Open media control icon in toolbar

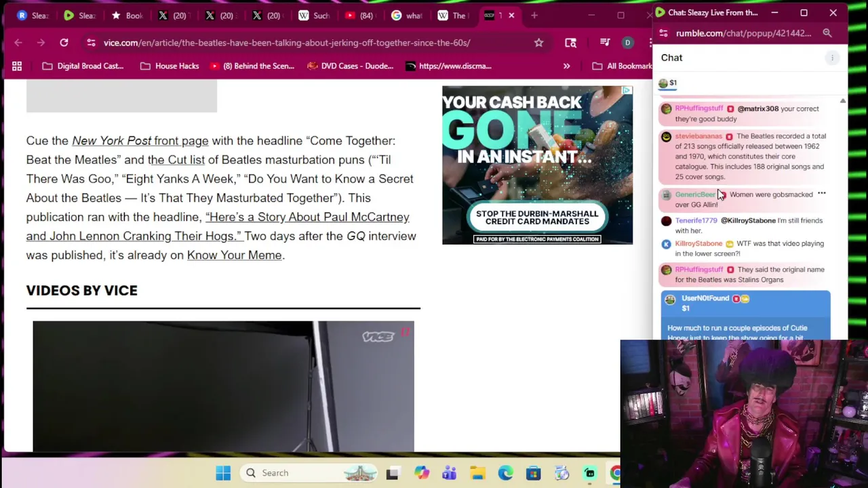pos(605,43)
